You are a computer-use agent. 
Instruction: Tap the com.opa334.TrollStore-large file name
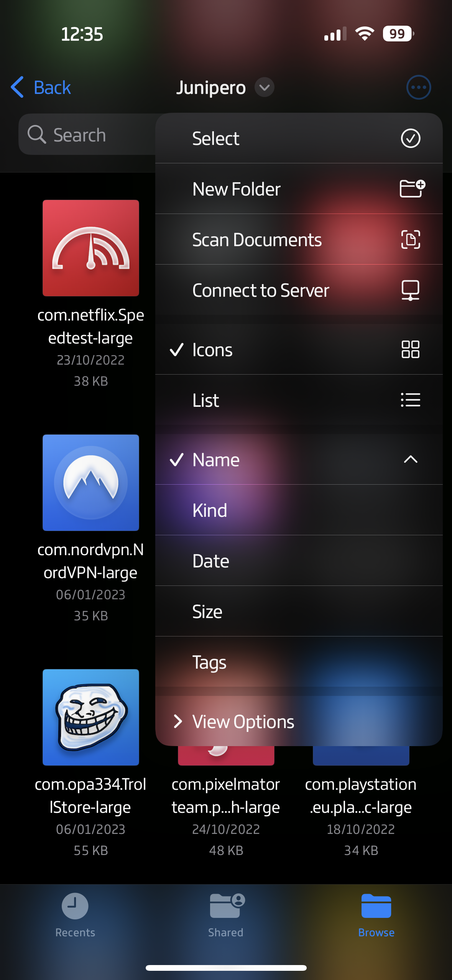tap(91, 796)
